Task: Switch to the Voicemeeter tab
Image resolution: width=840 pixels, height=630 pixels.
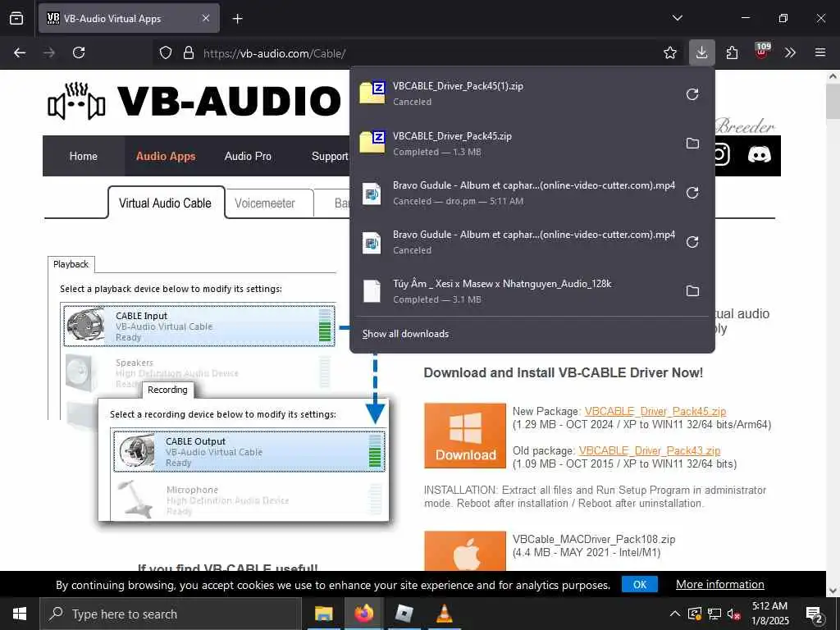Action: (265, 203)
